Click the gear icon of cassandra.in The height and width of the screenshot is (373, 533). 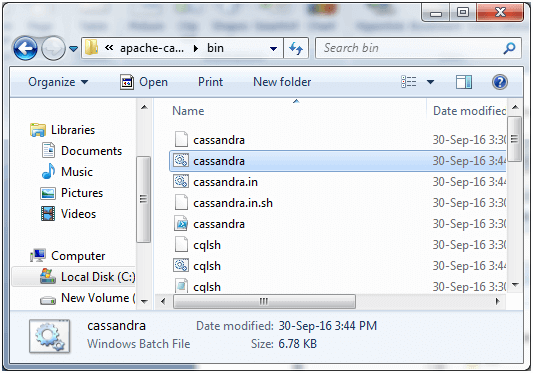[x=181, y=181]
